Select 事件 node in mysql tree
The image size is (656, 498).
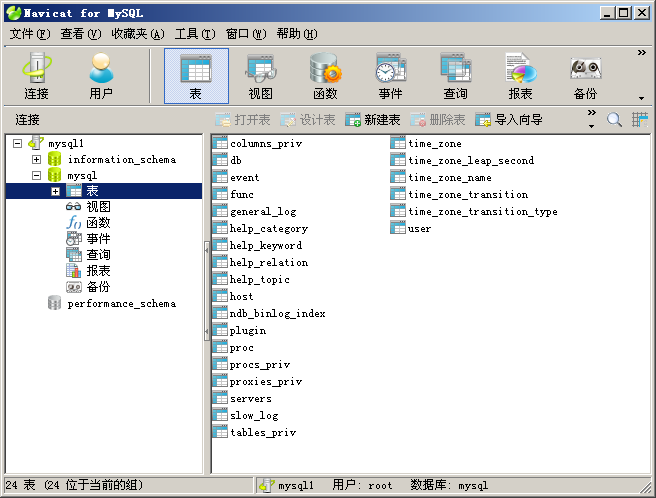pyautogui.click(x=88, y=239)
